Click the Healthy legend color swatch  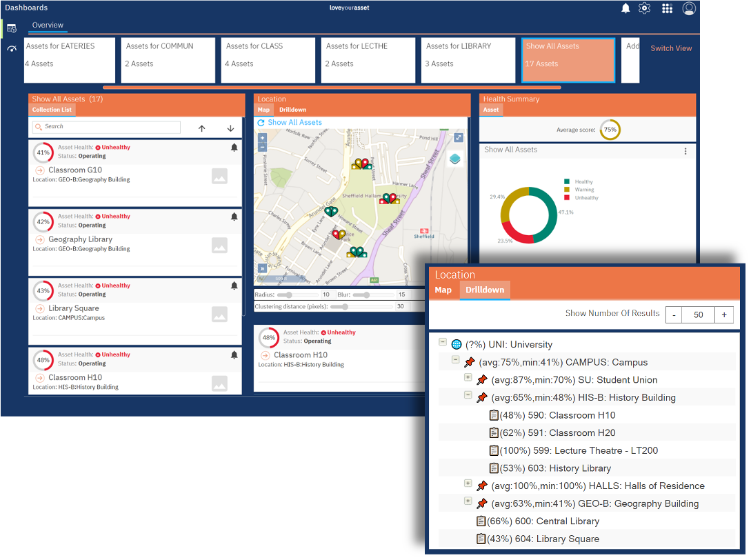[567, 181]
